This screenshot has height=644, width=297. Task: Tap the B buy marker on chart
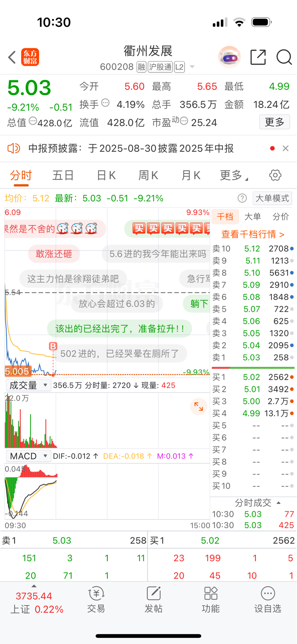click(x=53, y=346)
